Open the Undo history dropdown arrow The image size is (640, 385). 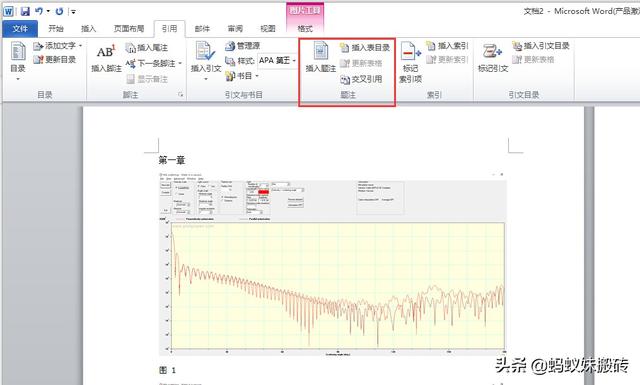48,11
